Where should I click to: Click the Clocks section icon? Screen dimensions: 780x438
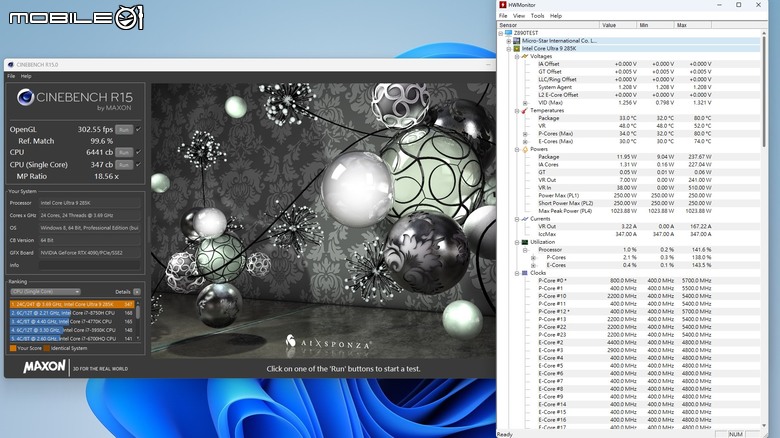point(524,273)
